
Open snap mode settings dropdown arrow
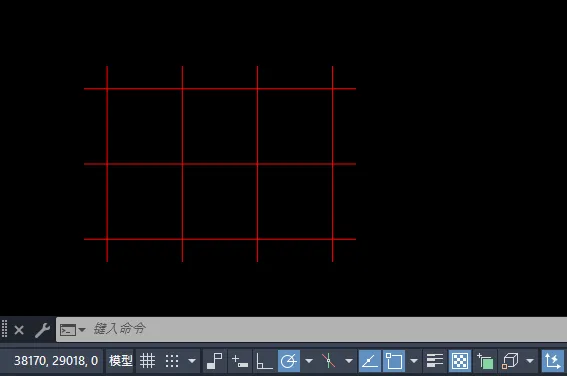pos(192,361)
